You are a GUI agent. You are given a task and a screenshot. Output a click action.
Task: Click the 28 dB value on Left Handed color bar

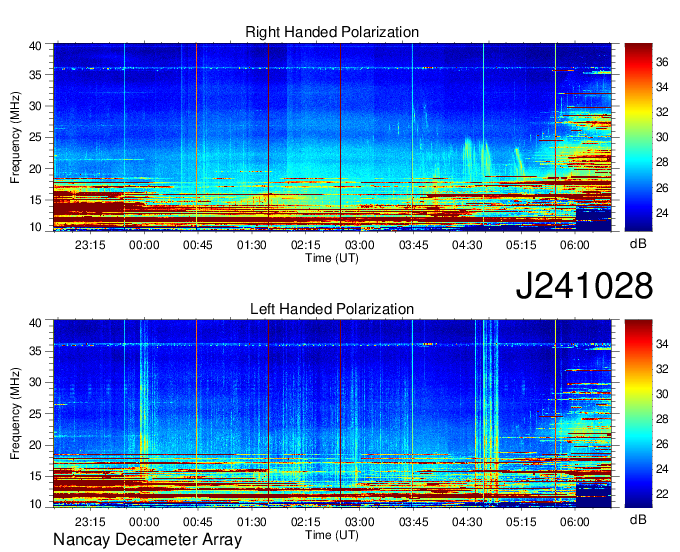point(662,419)
